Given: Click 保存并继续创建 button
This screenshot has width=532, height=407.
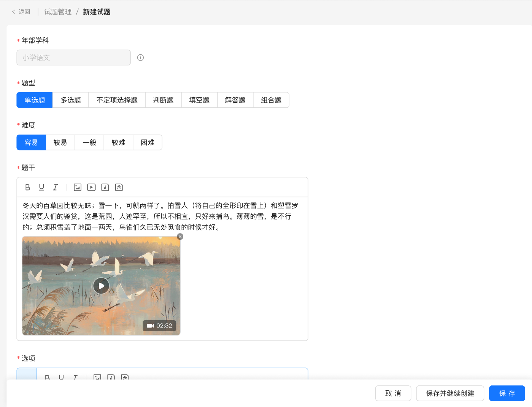Looking at the screenshot, I should click(x=450, y=393).
